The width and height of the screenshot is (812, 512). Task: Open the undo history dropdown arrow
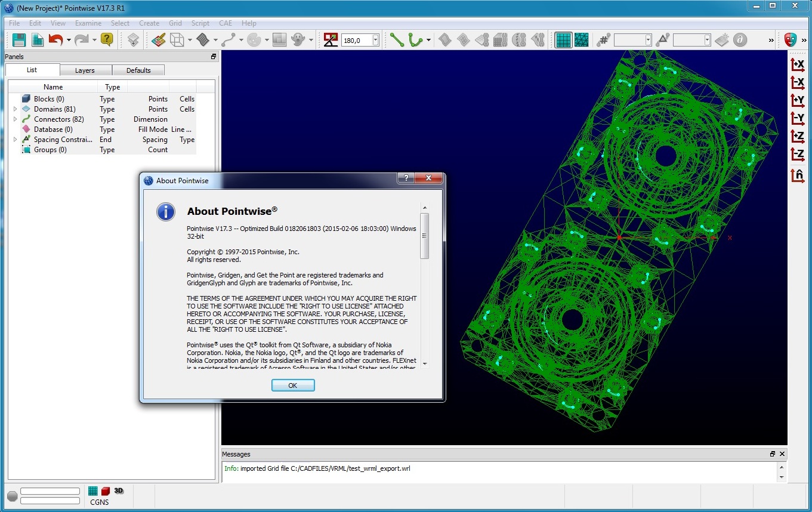point(69,41)
